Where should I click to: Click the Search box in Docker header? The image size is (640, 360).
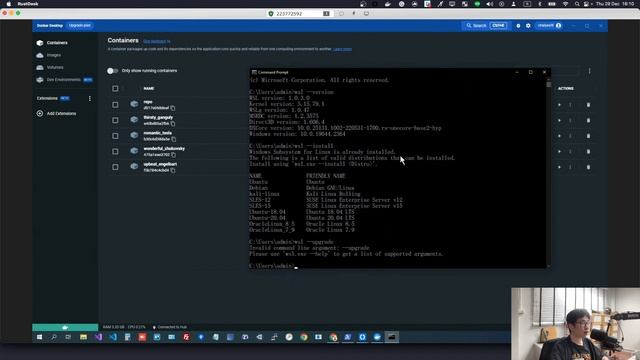[x=486, y=25]
